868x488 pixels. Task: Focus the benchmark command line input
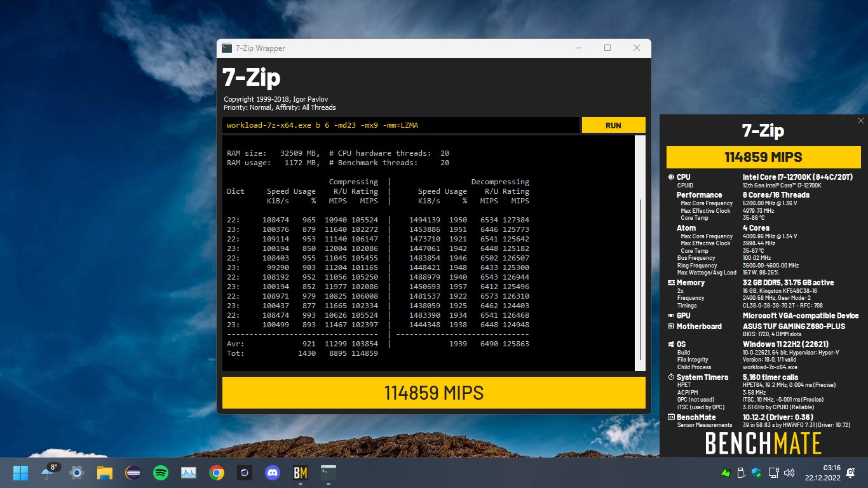coord(401,125)
